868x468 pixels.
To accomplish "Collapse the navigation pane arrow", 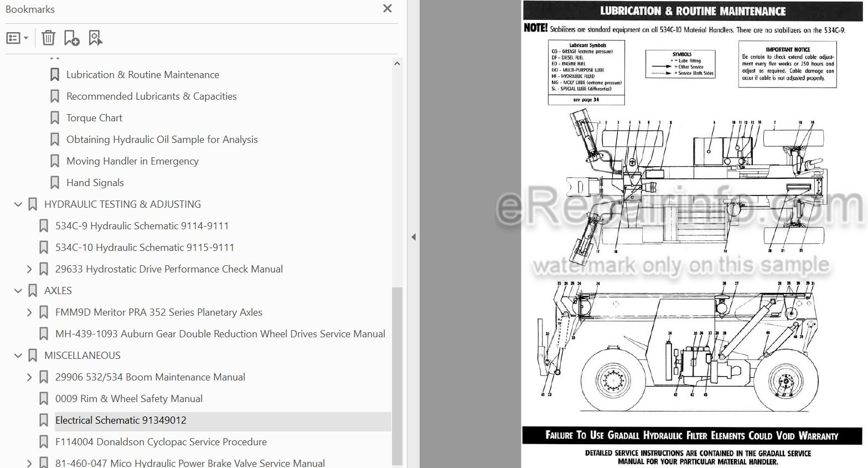I will (x=414, y=237).
